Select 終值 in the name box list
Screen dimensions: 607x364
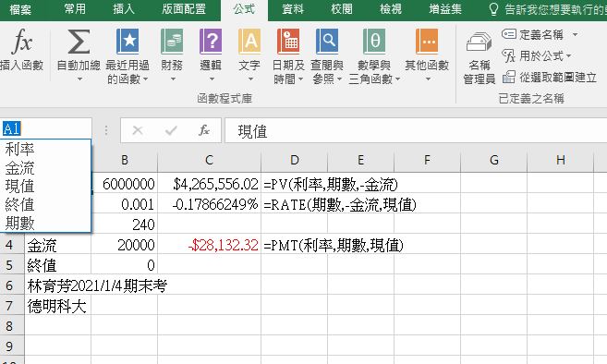point(45,205)
